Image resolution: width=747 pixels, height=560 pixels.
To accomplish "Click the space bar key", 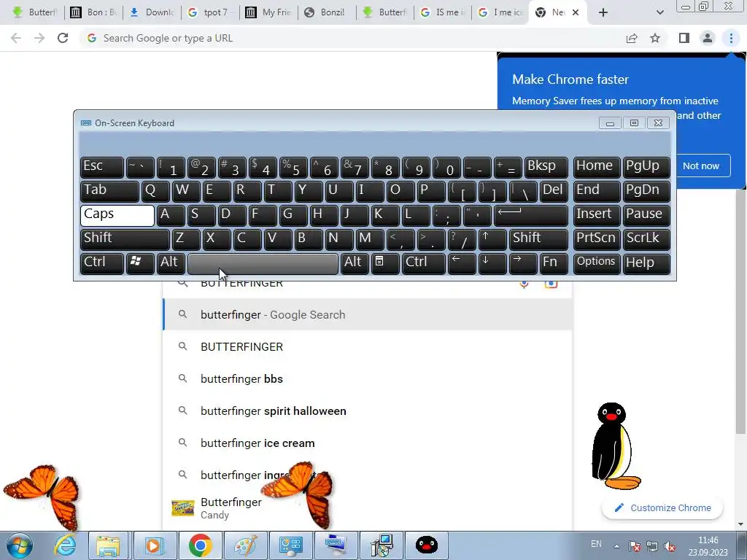I will (x=263, y=263).
